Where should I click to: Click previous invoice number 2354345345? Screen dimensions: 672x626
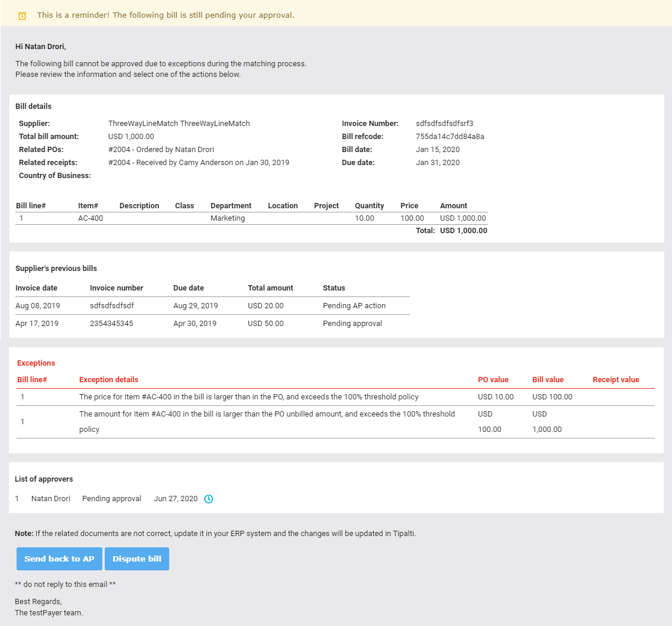coord(111,323)
